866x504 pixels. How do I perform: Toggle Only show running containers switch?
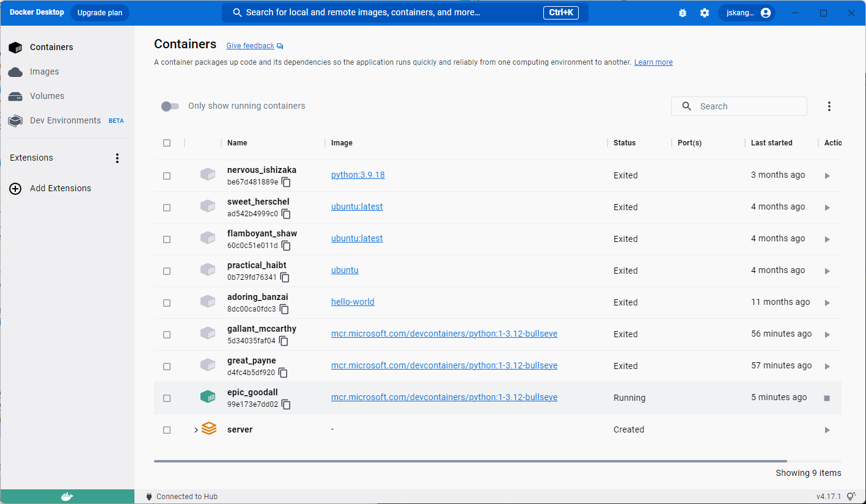pos(170,106)
